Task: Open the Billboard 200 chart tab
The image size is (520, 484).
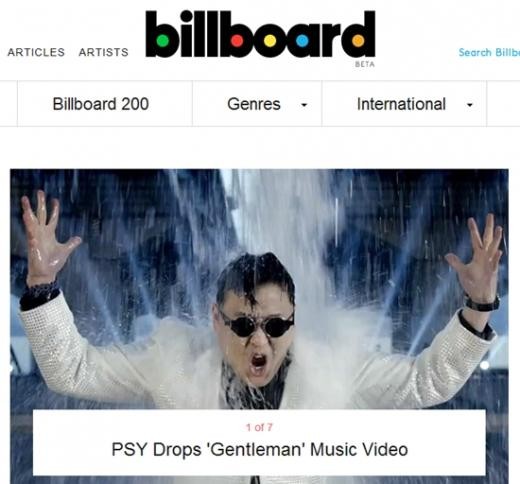Action: (x=101, y=104)
